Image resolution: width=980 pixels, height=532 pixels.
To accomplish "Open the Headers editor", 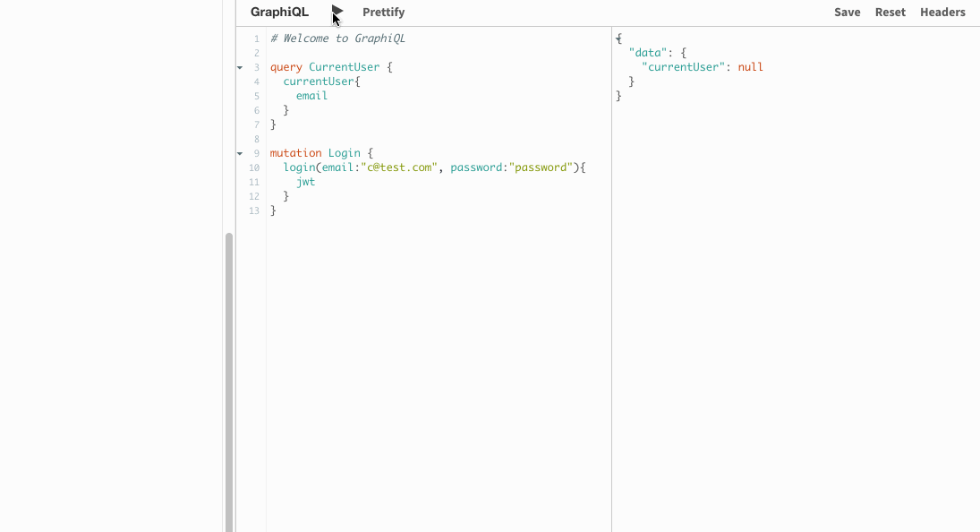I will click(x=942, y=12).
